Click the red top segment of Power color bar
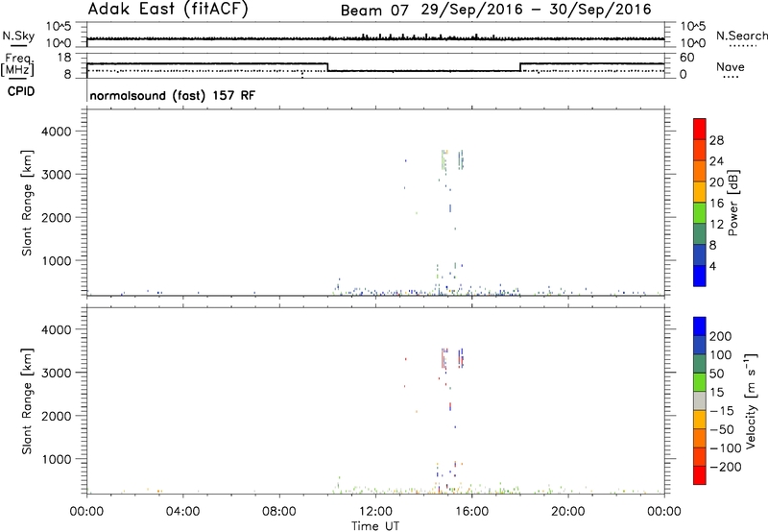768x532 pixels. click(700, 129)
